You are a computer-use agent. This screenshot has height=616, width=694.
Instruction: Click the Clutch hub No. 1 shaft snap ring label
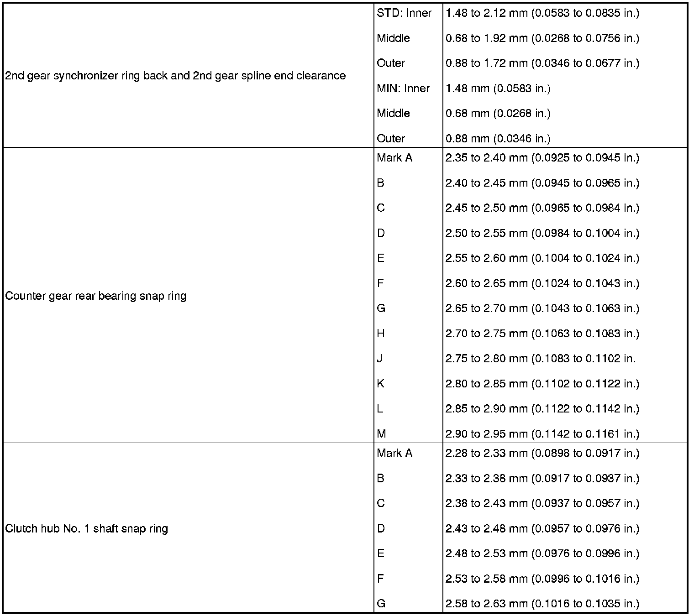click(87, 529)
